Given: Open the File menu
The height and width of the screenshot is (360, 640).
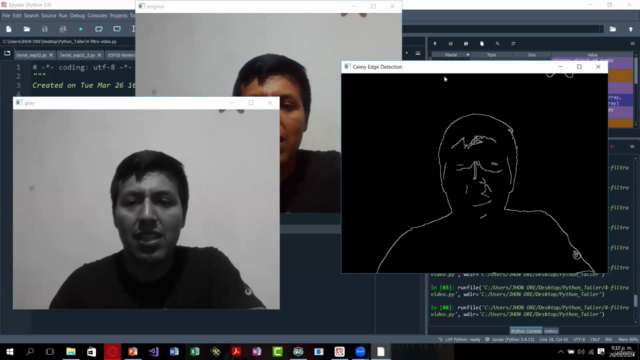Looking at the screenshot, I should tap(6, 16).
